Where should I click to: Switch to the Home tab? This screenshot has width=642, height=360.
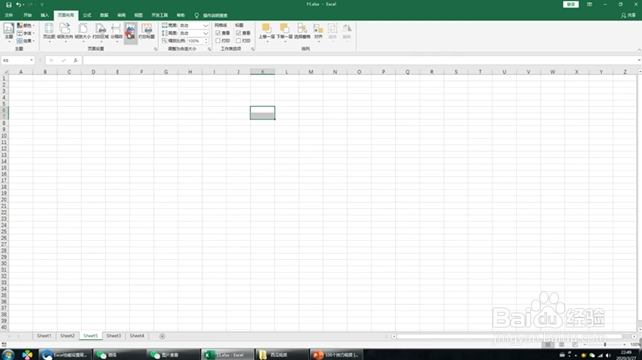[27, 15]
